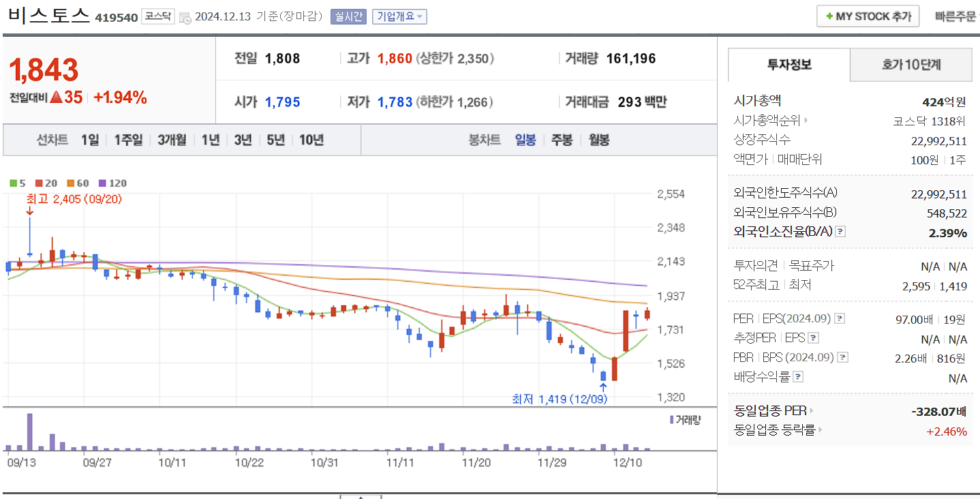This screenshot has height=499, width=980.
Task: Switch to the 호가 10단계 tab
Action: tap(911, 65)
